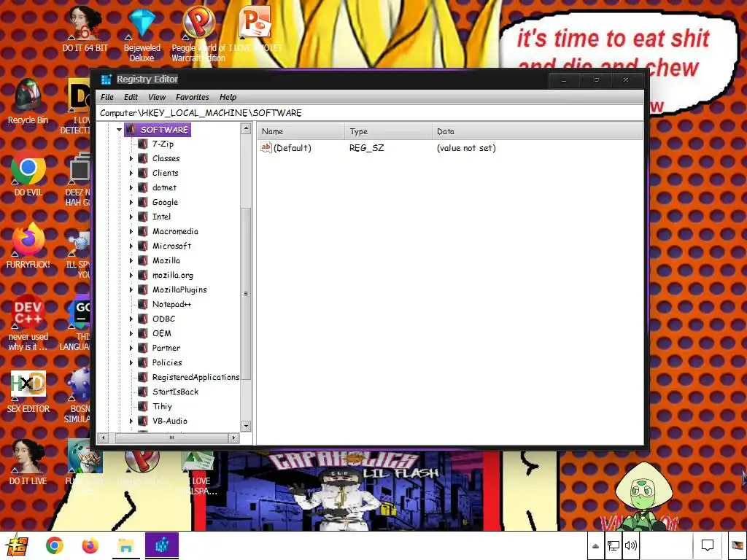Open the Edit menu
The width and height of the screenshot is (747, 560).
[131, 97]
